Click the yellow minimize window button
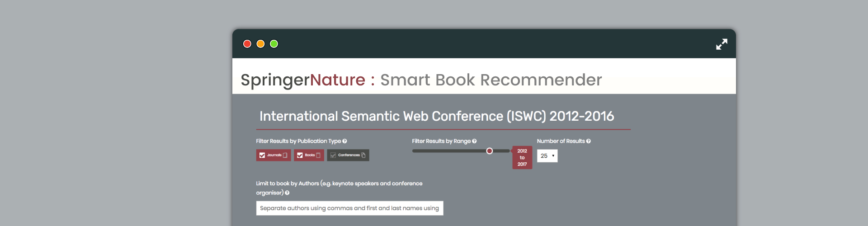 (260, 44)
